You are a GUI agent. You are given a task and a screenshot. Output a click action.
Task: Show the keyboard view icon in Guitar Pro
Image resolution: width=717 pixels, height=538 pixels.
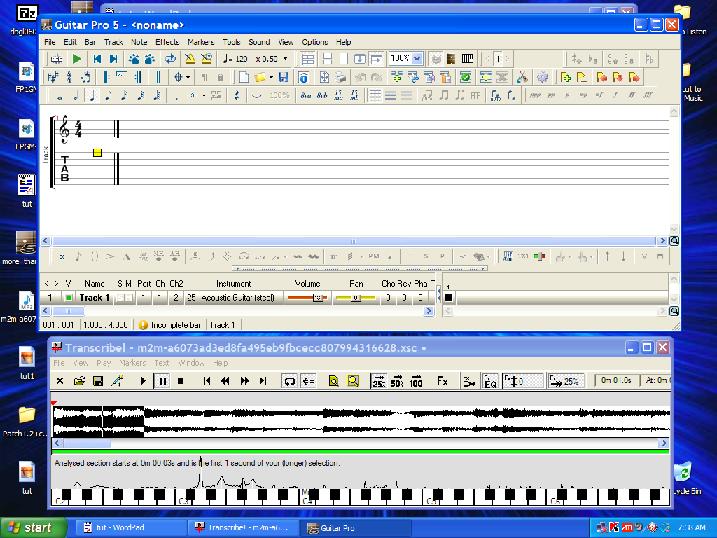[x=467, y=59]
